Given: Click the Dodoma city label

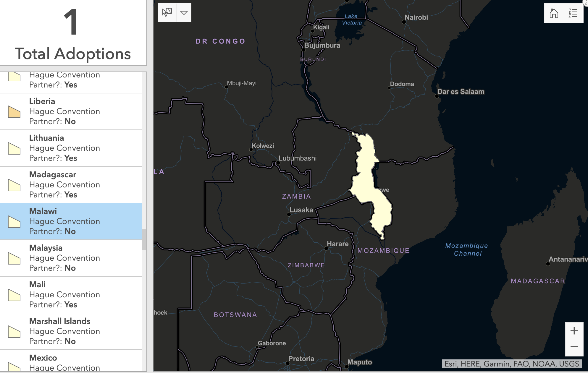Looking at the screenshot, I should click(x=402, y=84).
